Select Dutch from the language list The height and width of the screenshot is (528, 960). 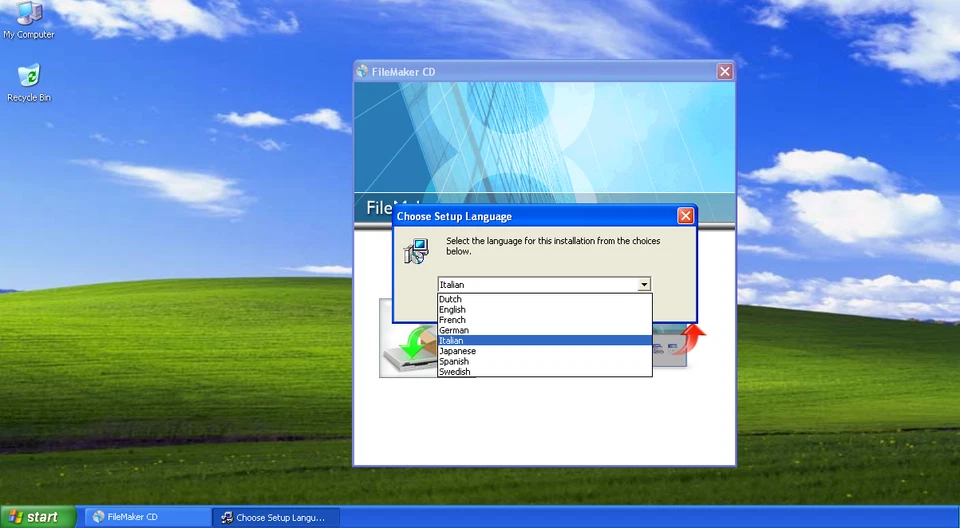pyautogui.click(x=545, y=299)
